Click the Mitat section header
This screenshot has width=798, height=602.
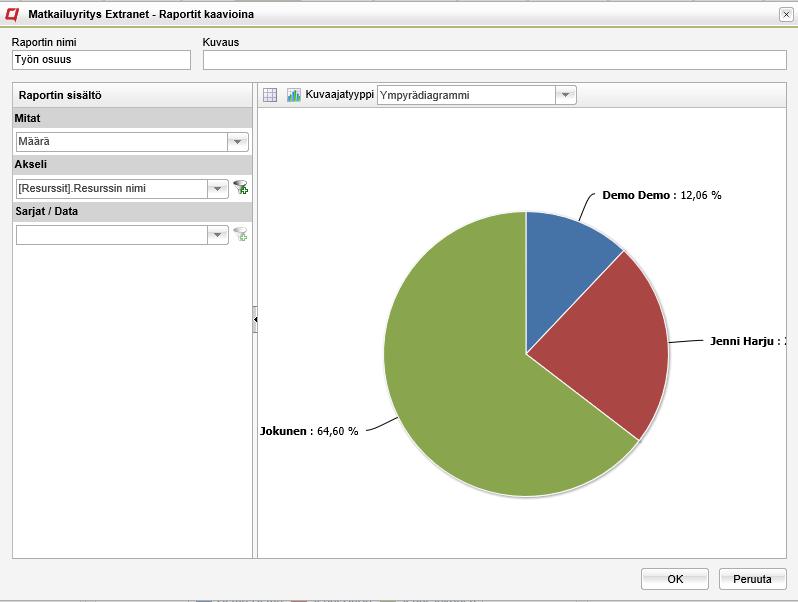[x=132, y=118]
